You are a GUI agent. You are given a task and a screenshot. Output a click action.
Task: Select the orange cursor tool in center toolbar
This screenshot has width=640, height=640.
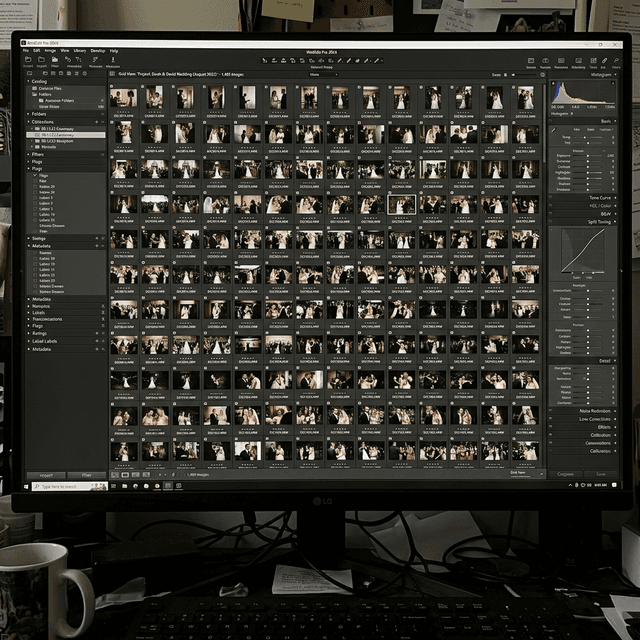pyautogui.click(x=264, y=61)
